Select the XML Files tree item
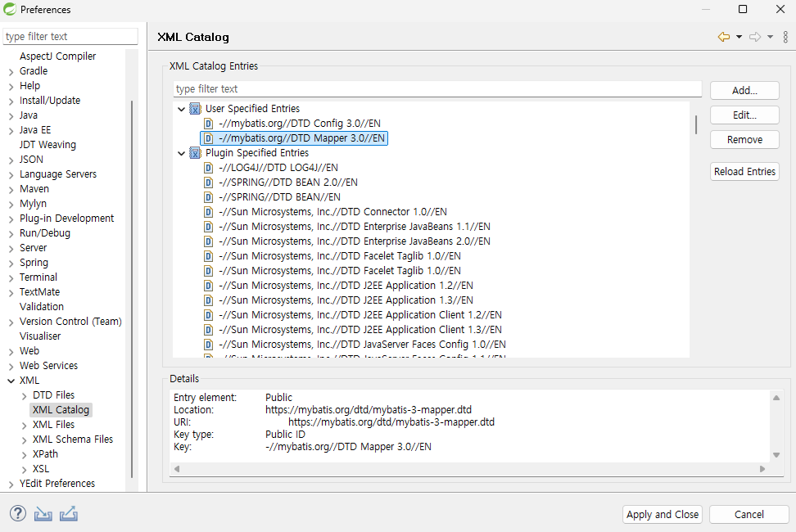Screen dimensions: 796x532 pos(53,424)
